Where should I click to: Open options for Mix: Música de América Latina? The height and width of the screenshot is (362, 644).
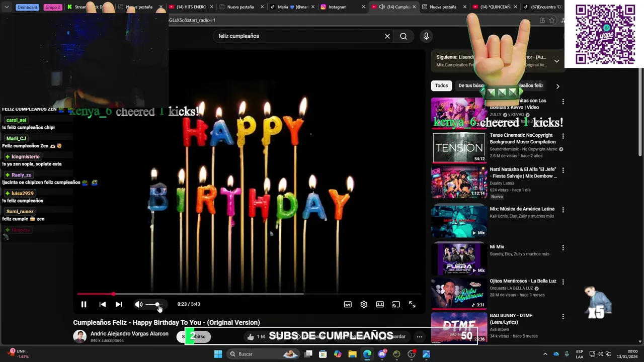[x=563, y=210]
